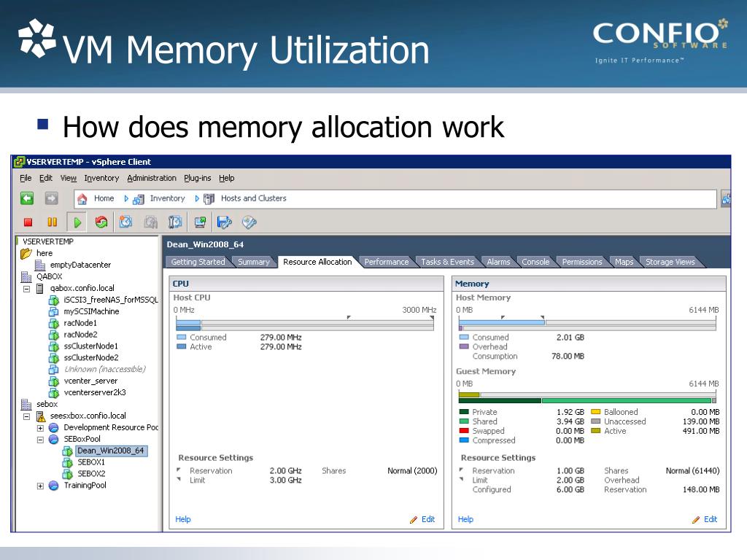
Task: Power off VM with red stop icon
Action: click(28, 222)
